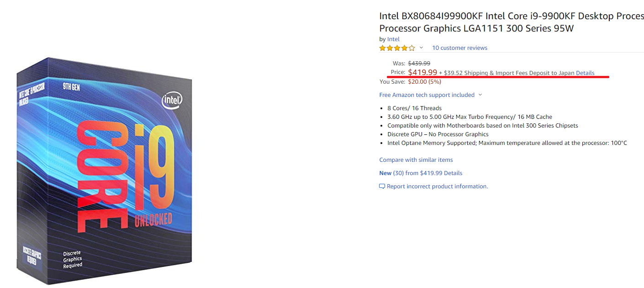This screenshot has width=644, height=288.
Task: Open shipping and import fees Details link
Action: click(585, 73)
